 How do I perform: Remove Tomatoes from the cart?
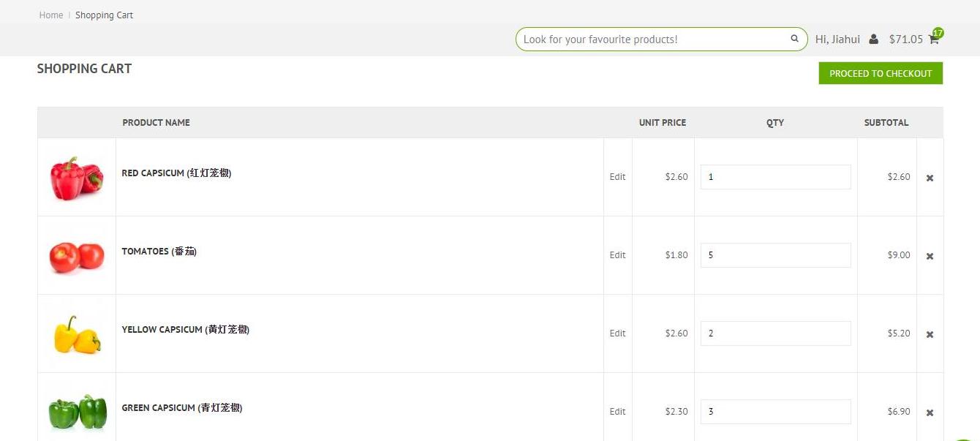pyautogui.click(x=930, y=256)
